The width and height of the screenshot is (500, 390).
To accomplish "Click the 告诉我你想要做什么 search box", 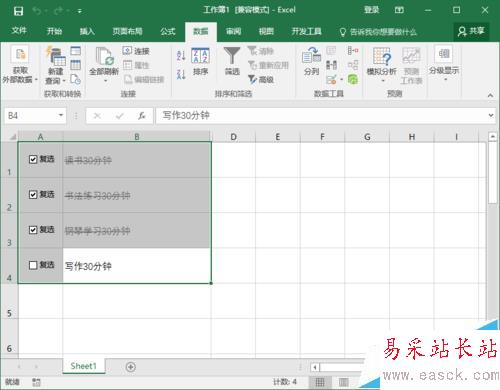I will pyautogui.click(x=378, y=32).
